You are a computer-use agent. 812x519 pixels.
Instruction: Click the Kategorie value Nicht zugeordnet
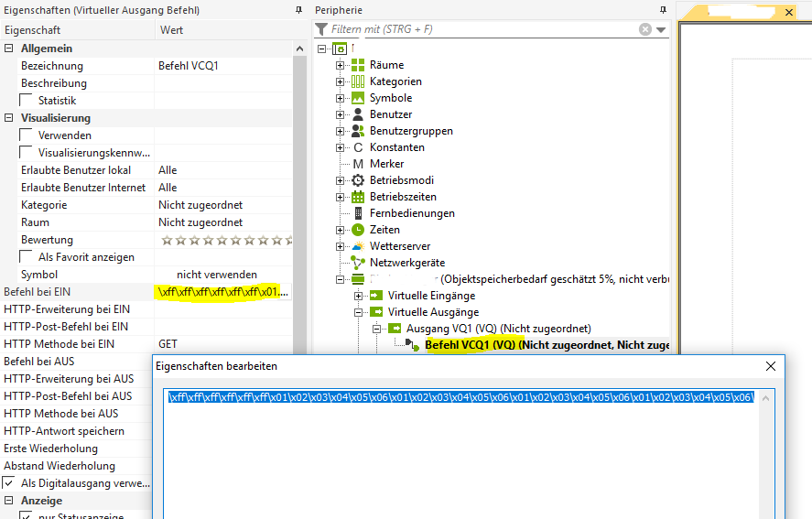[x=223, y=205]
